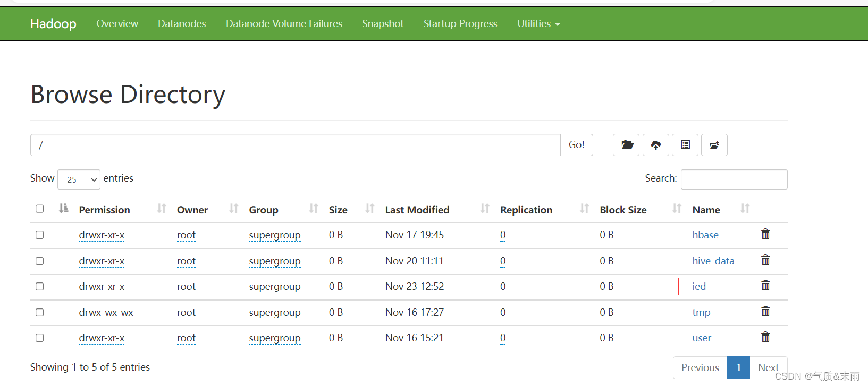The height and width of the screenshot is (386, 868).
Task: Click the Search input field
Action: coord(734,179)
